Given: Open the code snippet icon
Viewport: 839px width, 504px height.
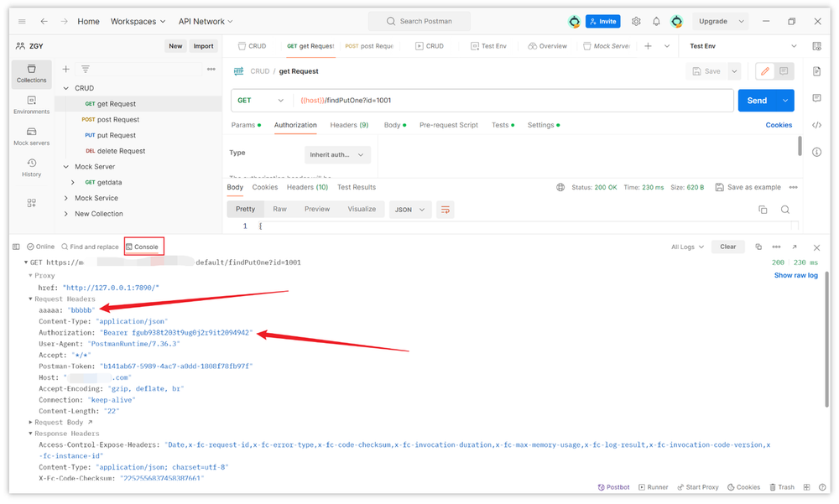Looking at the screenshot, I should 816,125.
